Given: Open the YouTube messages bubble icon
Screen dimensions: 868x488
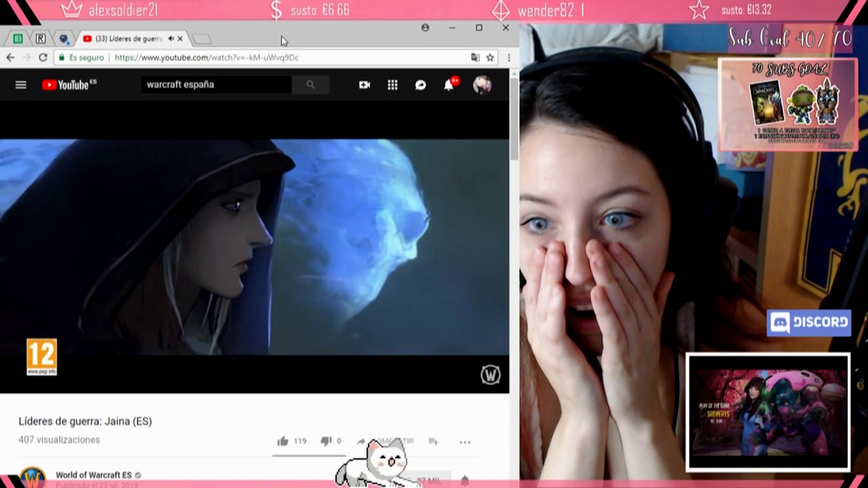Looking at the screenshot, I should pyautogui.click(x=420, y=85).
